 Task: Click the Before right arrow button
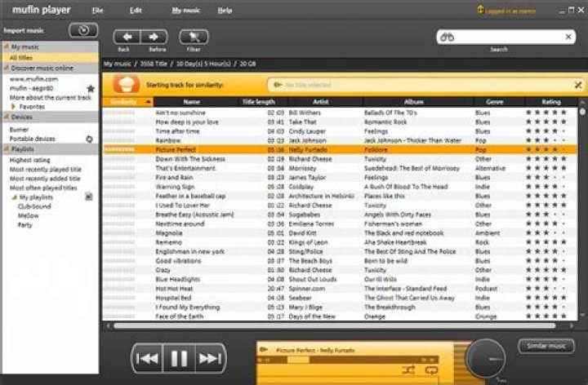pyautogui.click(x=154, y=37)
